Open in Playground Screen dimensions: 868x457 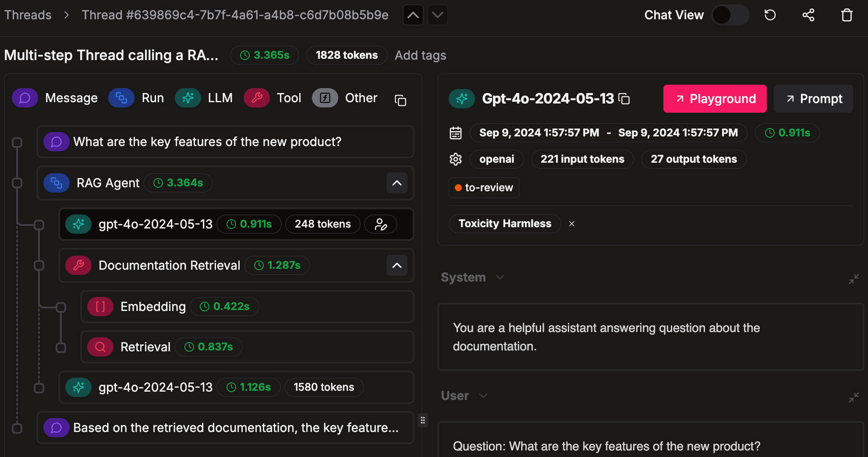(x=715, y=99)
